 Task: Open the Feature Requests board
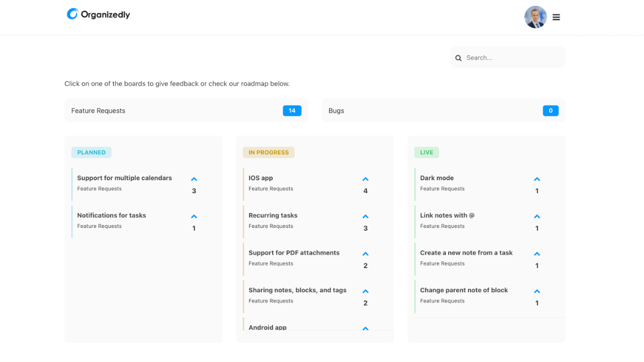(x=186, y=110)
